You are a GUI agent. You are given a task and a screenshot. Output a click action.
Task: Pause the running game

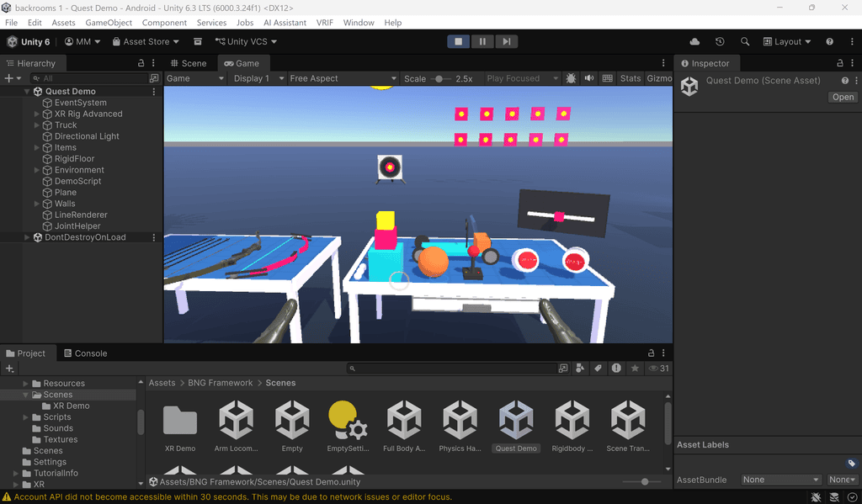pos(482,42)
